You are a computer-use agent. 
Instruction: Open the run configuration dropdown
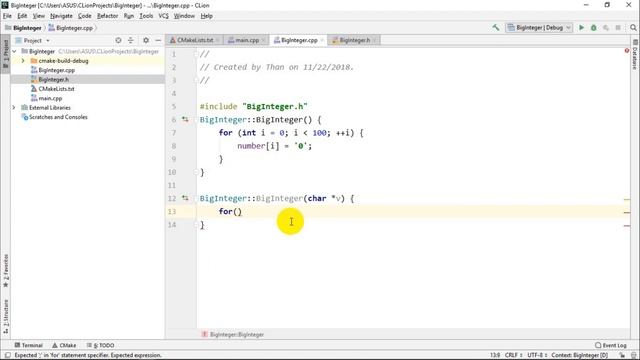[539, 28]
